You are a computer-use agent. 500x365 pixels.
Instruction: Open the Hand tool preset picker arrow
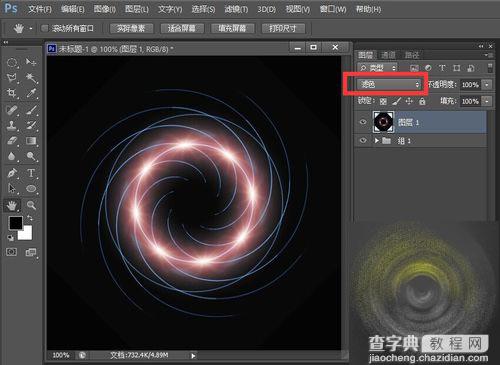pyautogui.click(x=31, y=29)
